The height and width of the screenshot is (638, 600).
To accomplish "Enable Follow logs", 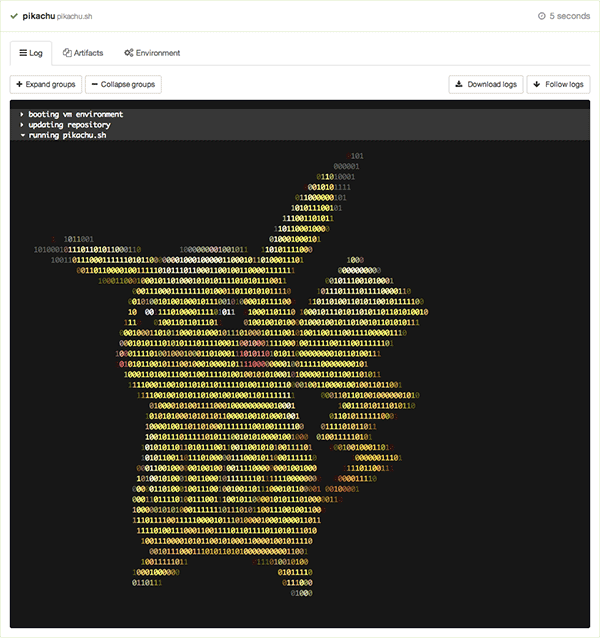I will point(558,84).
